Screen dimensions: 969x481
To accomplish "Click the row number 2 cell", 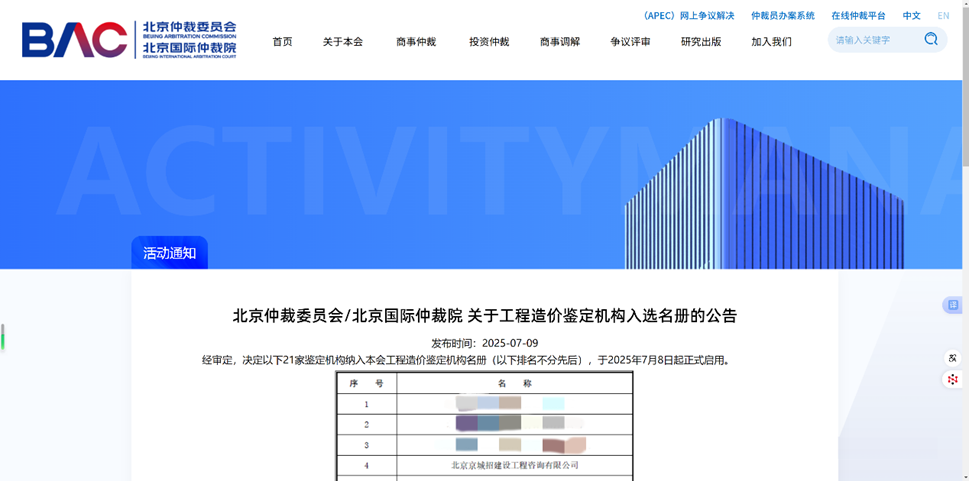I will [366, 425].
